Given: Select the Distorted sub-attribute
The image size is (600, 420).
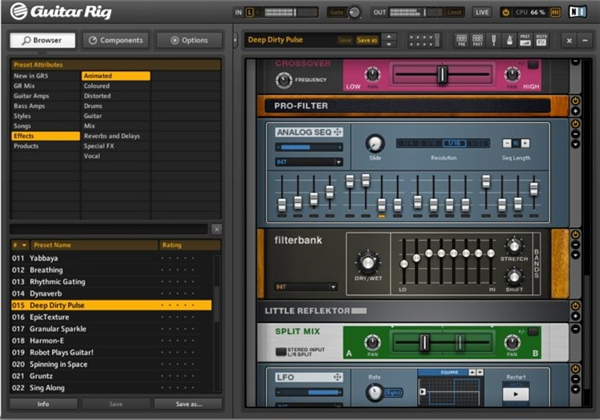Looking at the screenshot, I should pyautogui.click(x=116, y=96).
